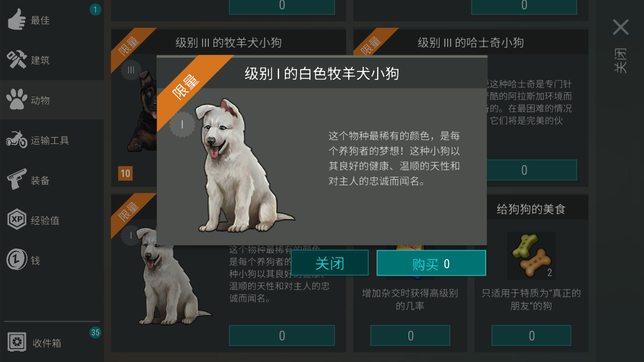Click the price button under 给狗狗的美食

[531, 336]
